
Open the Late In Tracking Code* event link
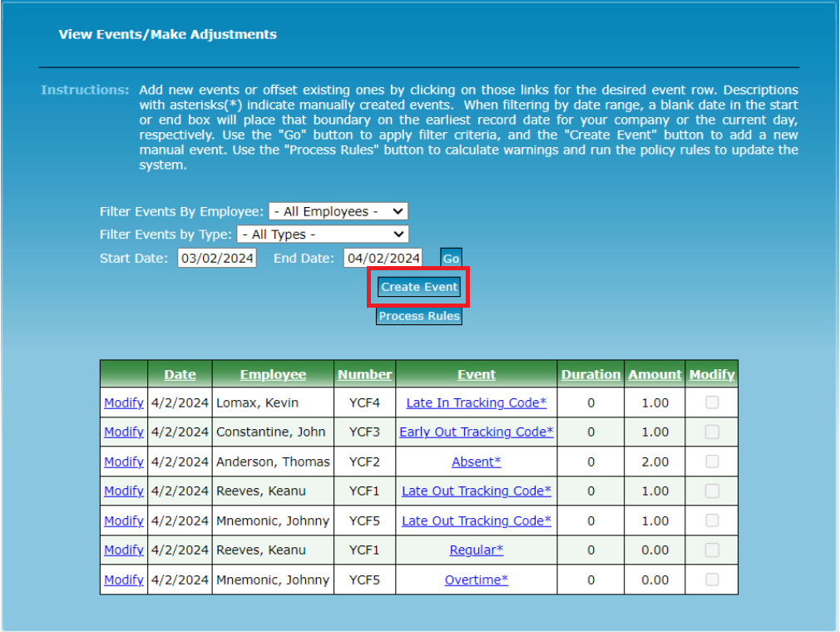coord(477,402)
